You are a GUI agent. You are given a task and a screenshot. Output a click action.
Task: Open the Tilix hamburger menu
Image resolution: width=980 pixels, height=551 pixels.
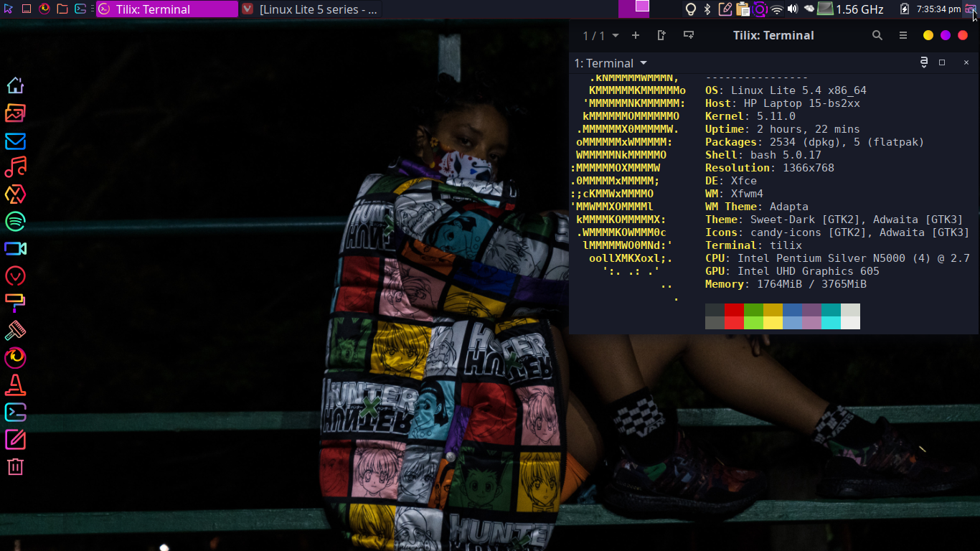coord(903,35)
